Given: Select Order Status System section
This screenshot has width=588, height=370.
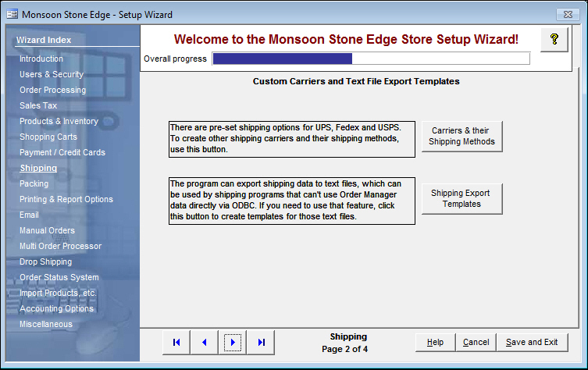Looking at the screenshot, I should pyautogui.click(x=59, y=277).
